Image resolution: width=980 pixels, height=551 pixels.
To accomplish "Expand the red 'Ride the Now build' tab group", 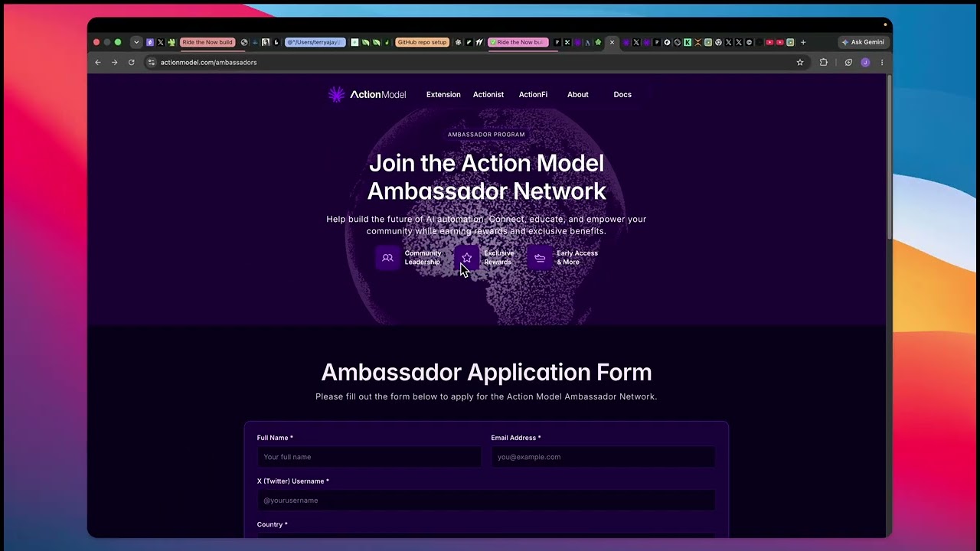I will click(207, 42).
